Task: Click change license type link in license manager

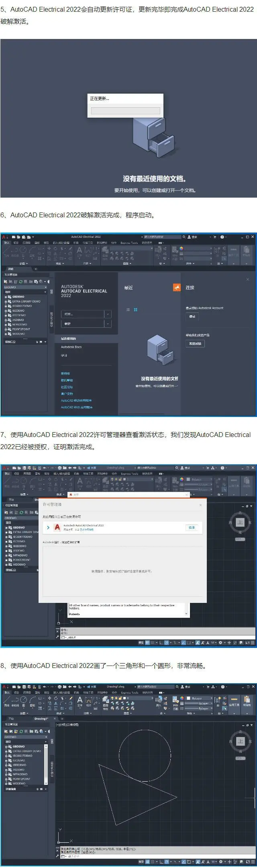Action: (87, 529)
